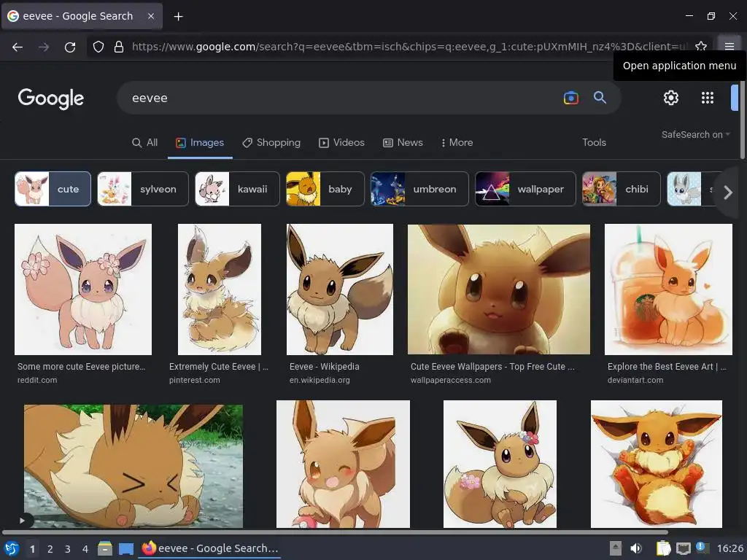Switch to the News tab

point(403,142)
